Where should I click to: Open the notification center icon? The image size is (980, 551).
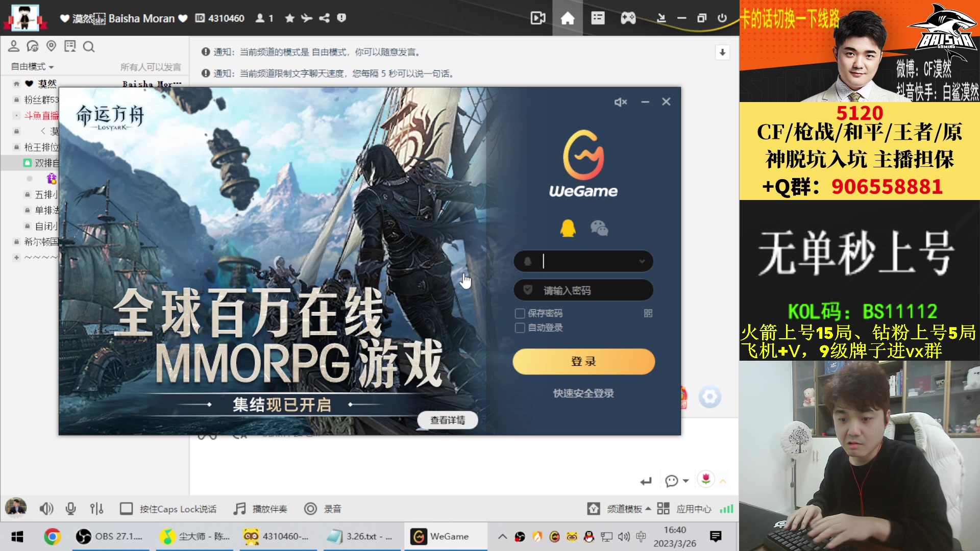(716, 537)
